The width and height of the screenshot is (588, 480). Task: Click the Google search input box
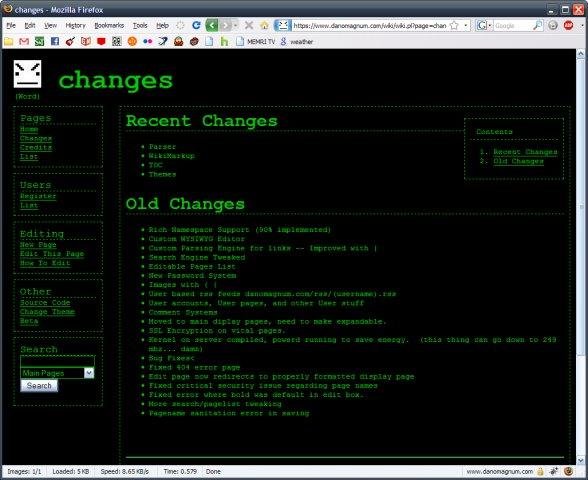tap(512, 26)
